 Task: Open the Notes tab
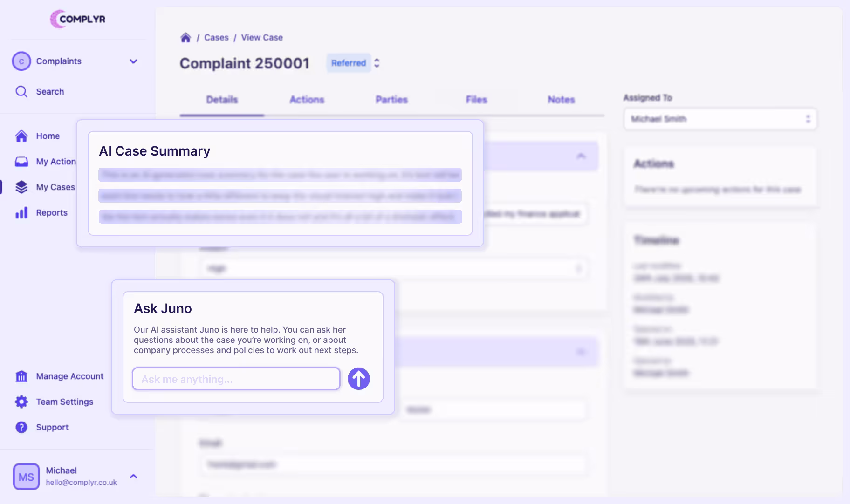click(561, 99)
